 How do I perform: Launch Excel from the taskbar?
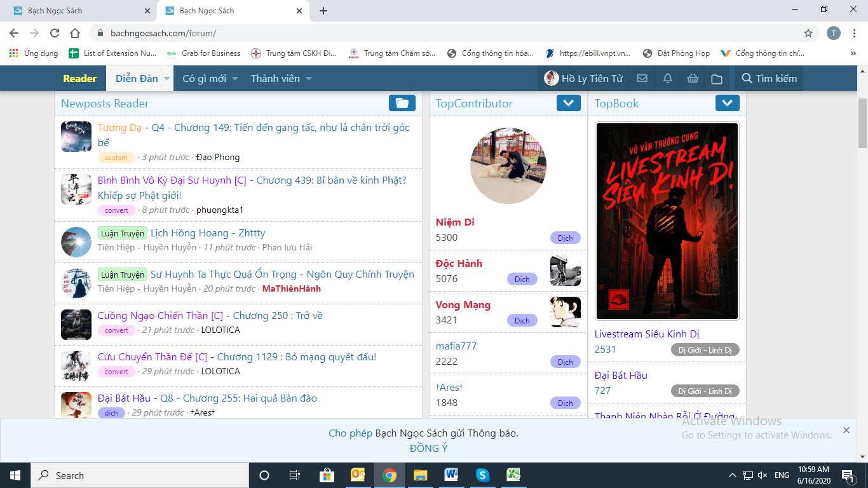point(513,475)
